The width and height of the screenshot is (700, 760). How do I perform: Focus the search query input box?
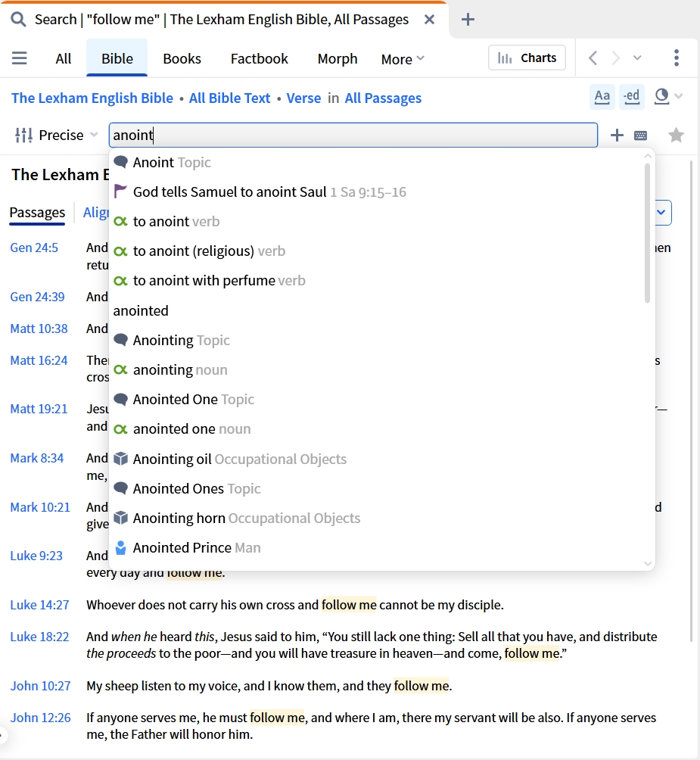(x=353, y=135)
